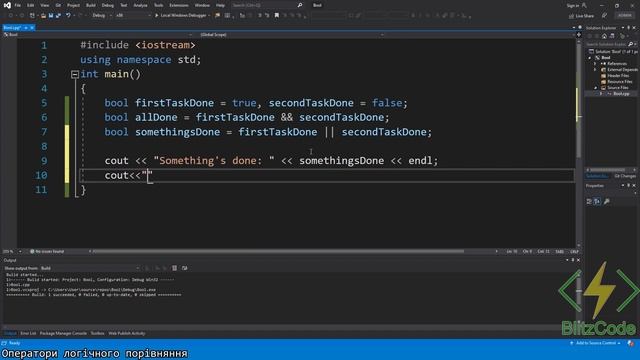Click the comment-out lines icon
Image resolution: width=640 pixels, height=360 pixels.
[x=260, y=16]
